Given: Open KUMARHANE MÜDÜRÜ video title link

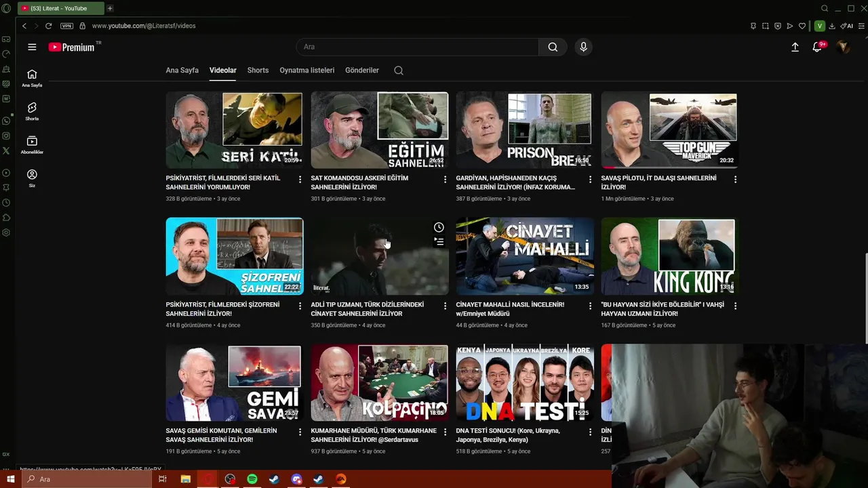Looking at the screenshot, I should (x=374, y=435).
